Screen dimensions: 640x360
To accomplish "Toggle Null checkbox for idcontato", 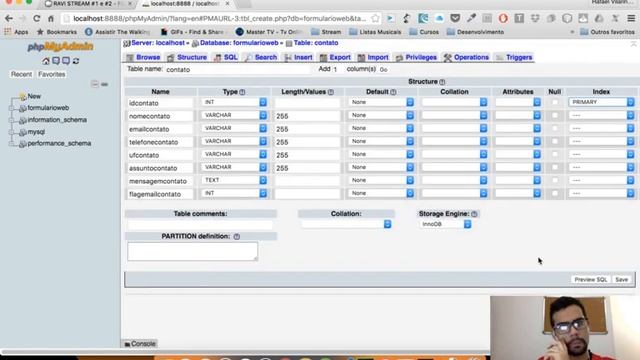I will click(x=555, y=102).
